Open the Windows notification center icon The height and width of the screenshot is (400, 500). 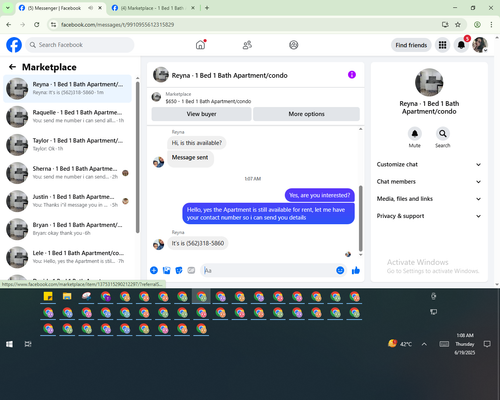point(487,344)
